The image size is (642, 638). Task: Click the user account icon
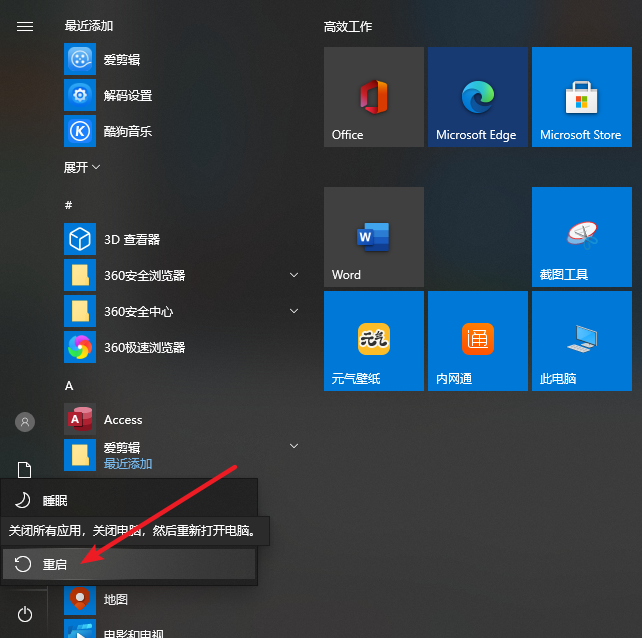coord(25,422)
